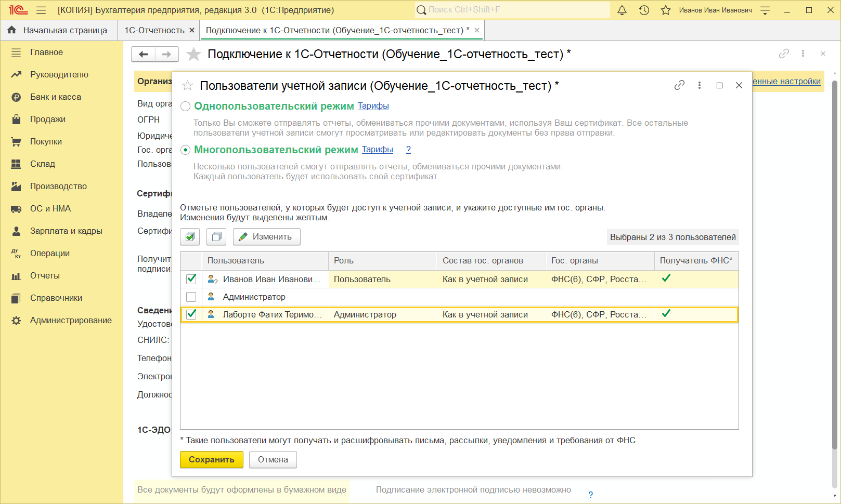Uncheck the Иванов Иван Иванович row checkbox
The image size is (841, 504).
191,279
